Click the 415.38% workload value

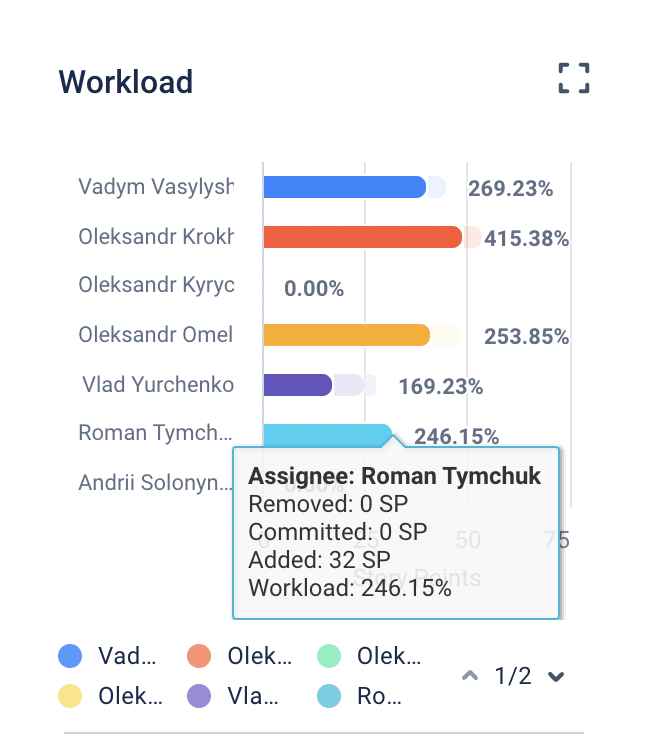527,239
